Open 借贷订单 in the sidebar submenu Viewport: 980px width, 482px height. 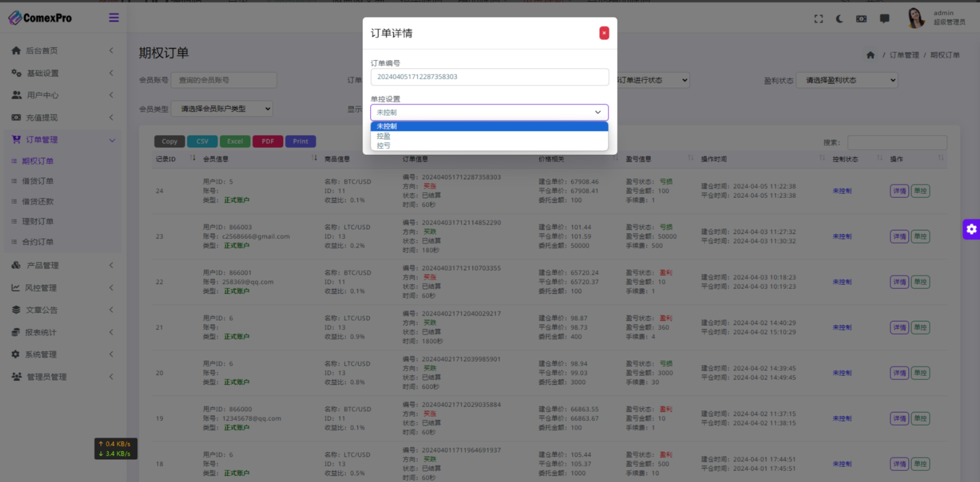(x=38, y=181)
